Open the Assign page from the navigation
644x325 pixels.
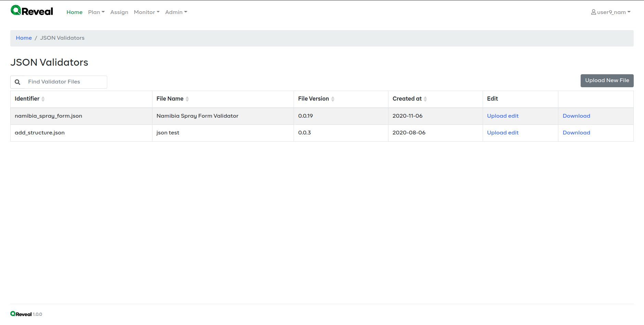[119, 12]
